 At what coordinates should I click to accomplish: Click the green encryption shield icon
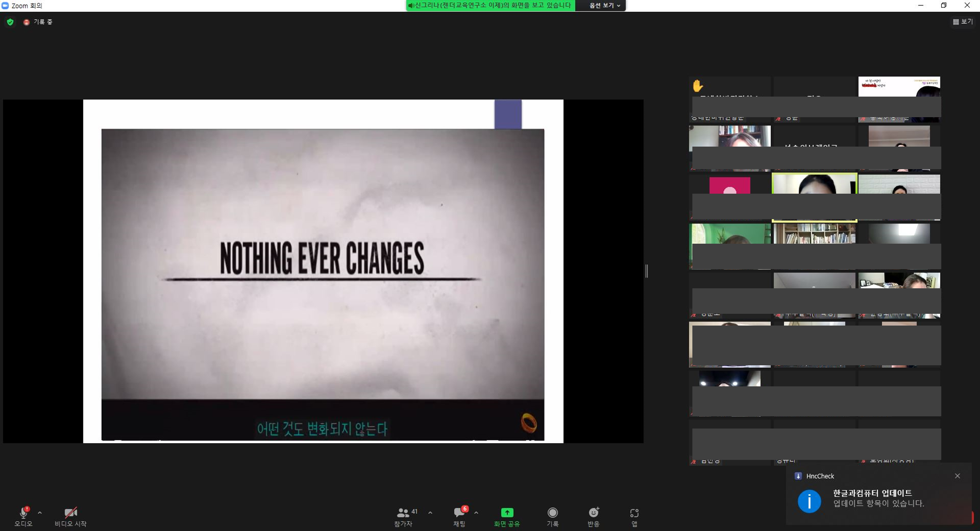[x=10, y=22]
